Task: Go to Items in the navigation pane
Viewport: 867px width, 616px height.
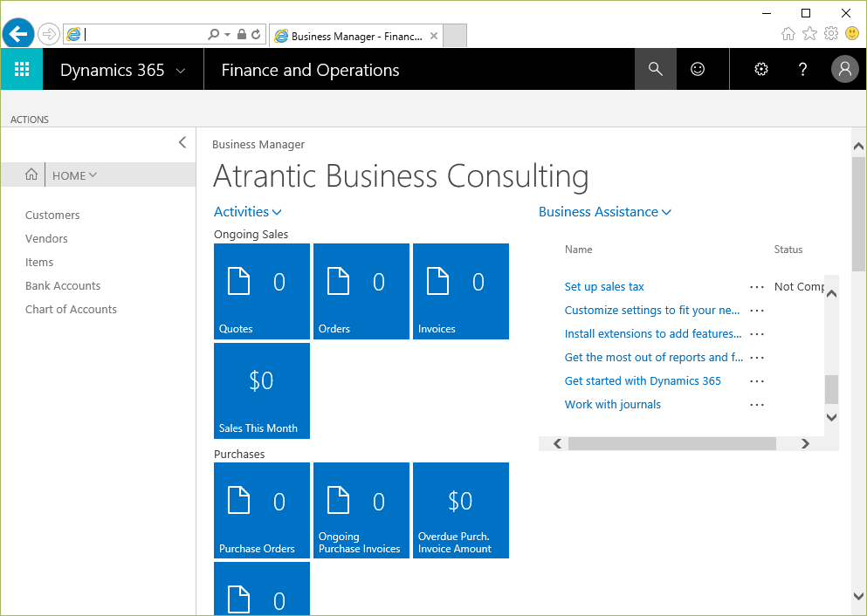Action: pyautogui.click(x=39, y=263)
